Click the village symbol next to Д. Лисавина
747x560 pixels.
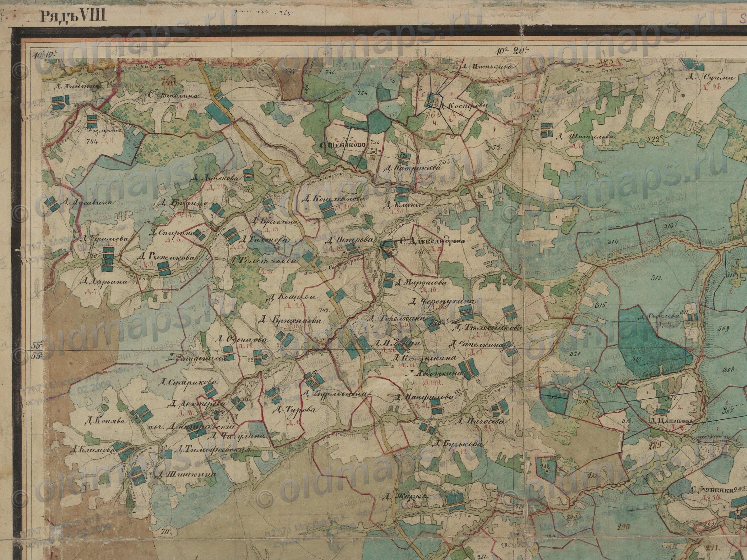pos(52,204)
